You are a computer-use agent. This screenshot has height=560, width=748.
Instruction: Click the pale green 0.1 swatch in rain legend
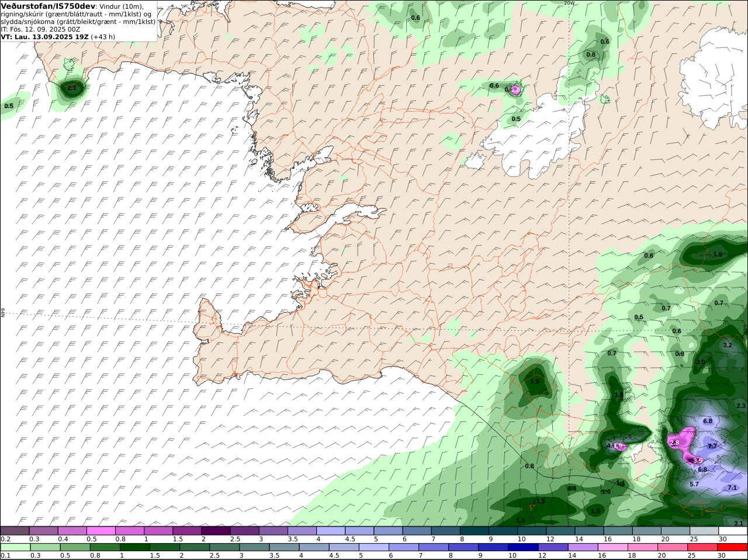[x=15, y=547]
